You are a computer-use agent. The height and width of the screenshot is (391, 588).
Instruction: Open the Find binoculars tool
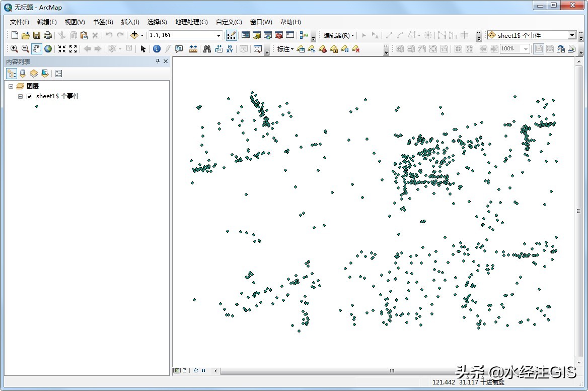207,49
